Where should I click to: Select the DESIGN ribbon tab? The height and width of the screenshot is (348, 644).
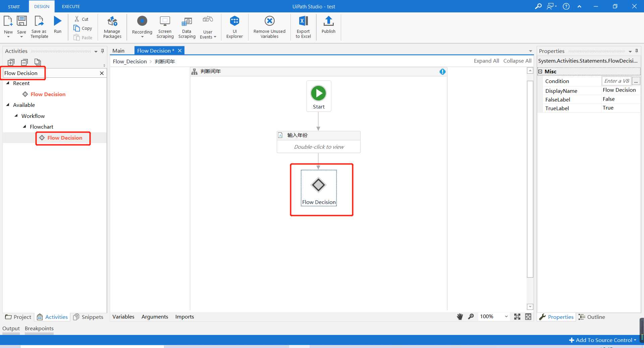(42, 6)
